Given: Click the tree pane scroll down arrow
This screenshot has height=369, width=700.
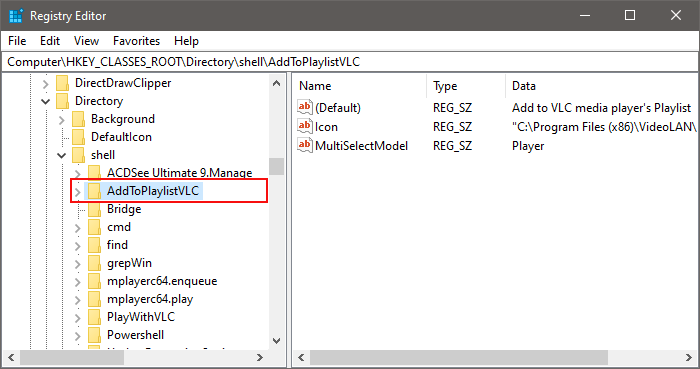Looking at the screenshot, I should pos(276,341).
